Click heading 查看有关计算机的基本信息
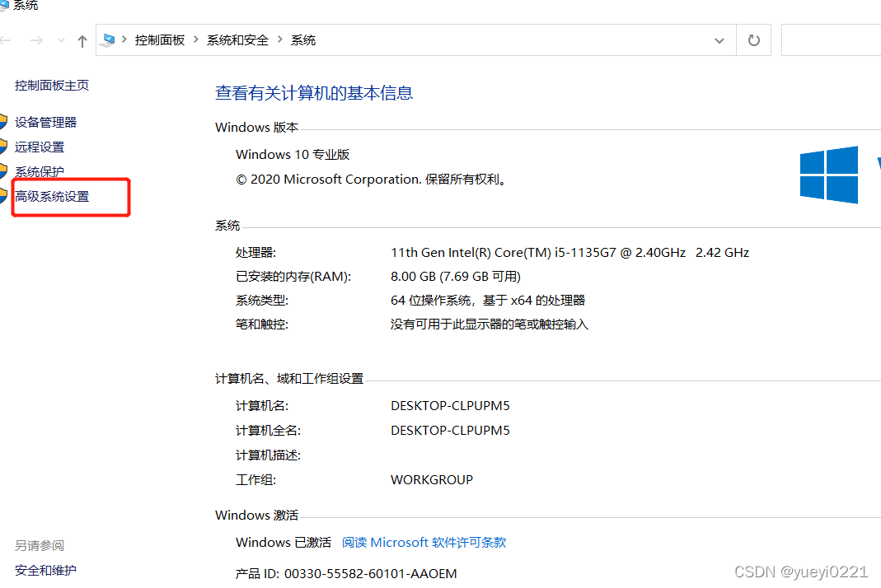 click(x=314, y=93)
